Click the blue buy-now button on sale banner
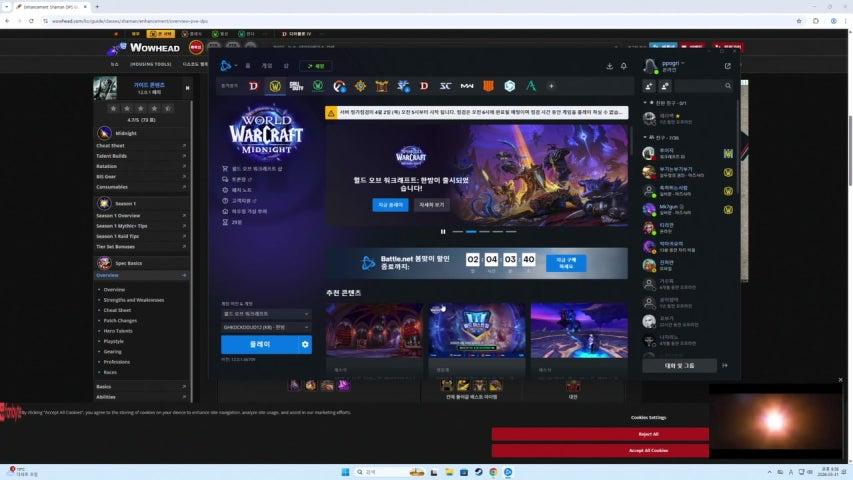The height and width of the screenshot is (480, 853). 566,263
